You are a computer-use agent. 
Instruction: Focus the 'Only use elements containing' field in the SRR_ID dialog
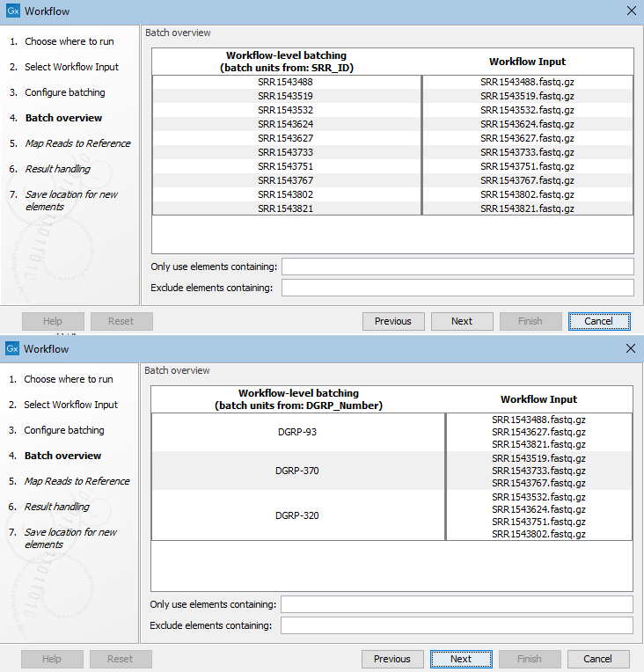(457, 267)
